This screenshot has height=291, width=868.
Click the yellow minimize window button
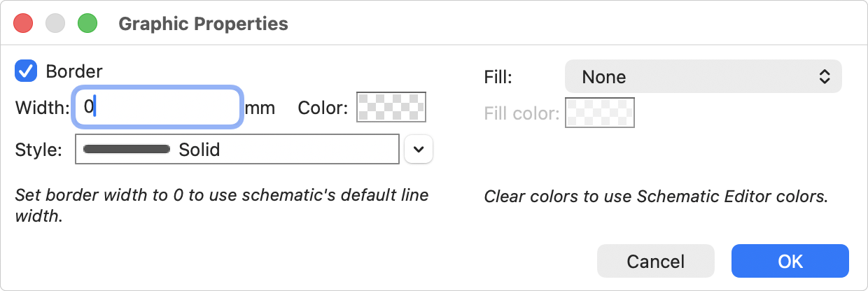(x=55, y=23)
